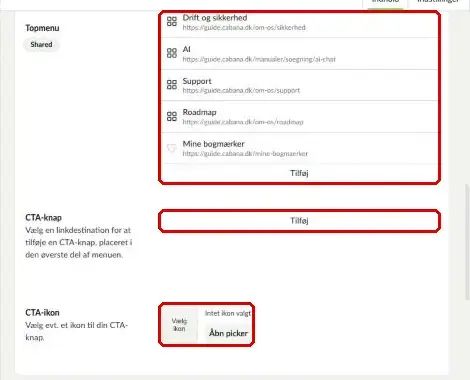Viewport: 470px width, 380px height.
Task: Click the grid icon beside Roadmap
Action: [172, 116]
